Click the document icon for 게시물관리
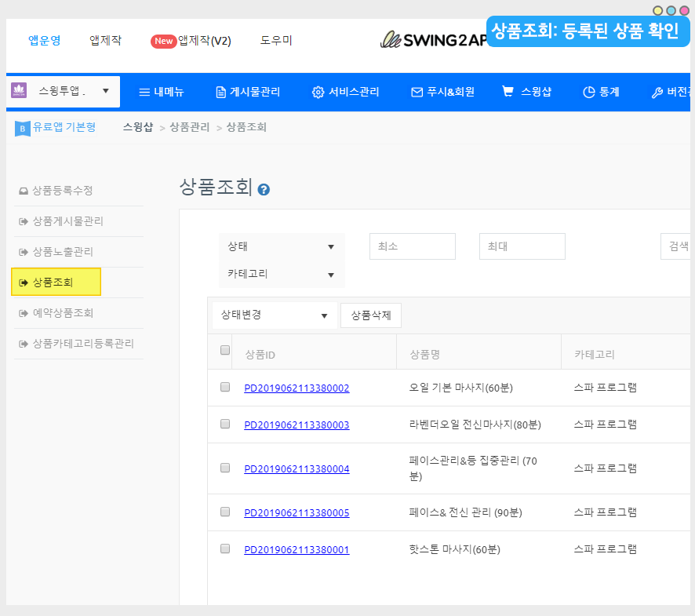Screen dimensions: 695x616 221,92
